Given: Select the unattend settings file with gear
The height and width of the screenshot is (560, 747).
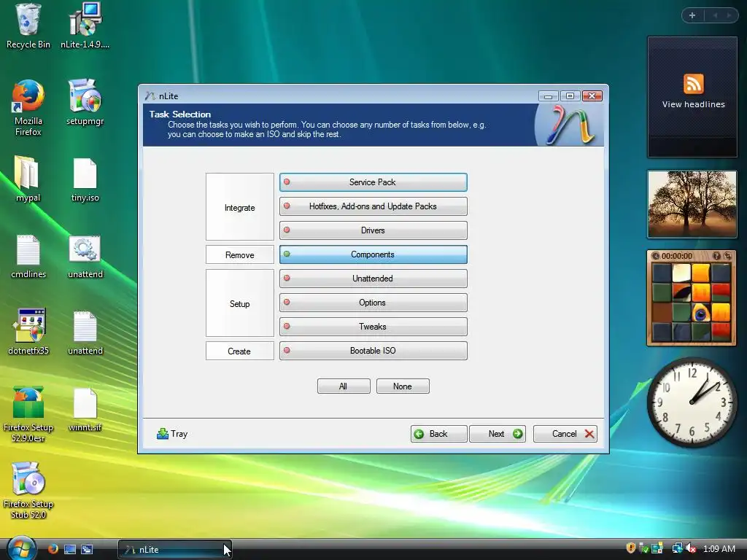Looking at the screenshot, I should click(x=85, y=256).
